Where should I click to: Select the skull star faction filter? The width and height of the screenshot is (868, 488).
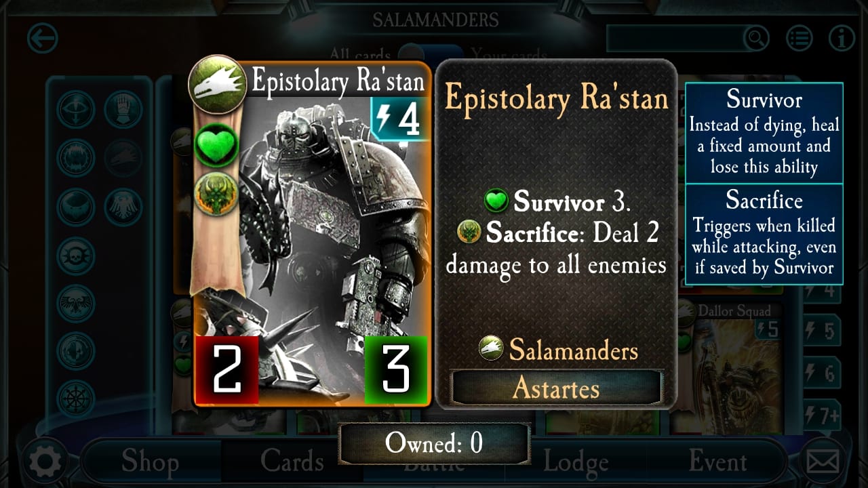coord(75,256)
